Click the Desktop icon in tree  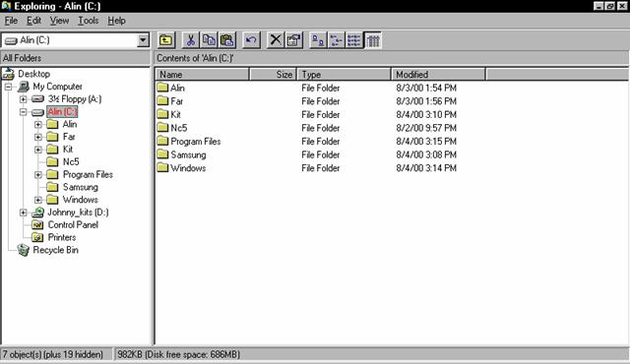pyautogui.click(x=9, y=74)
